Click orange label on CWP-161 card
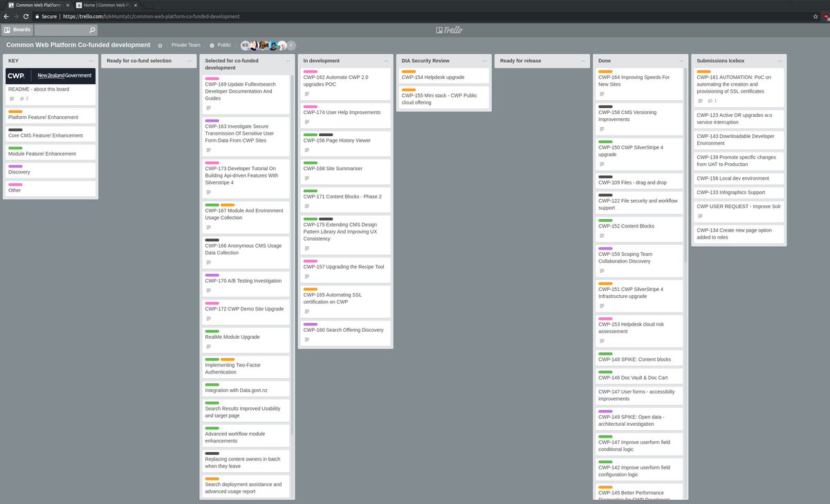The width and height of the screenshot is (830, 504). pos(703,71)
